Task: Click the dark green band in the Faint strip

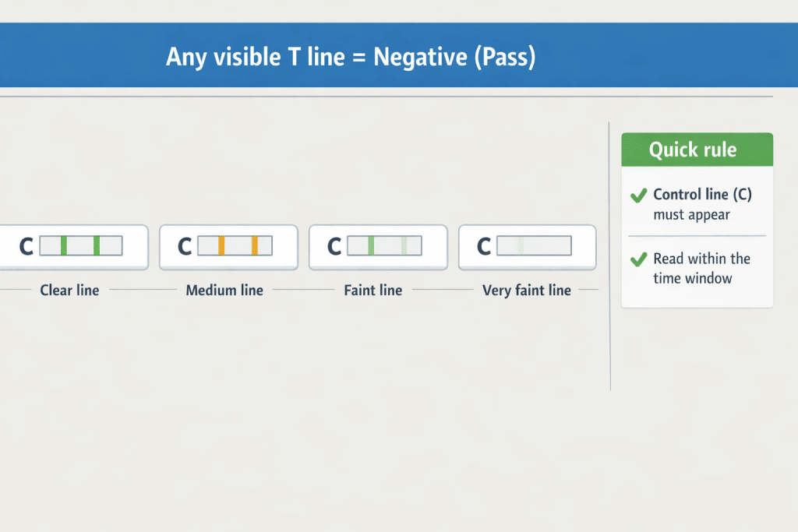Action: pos(371,245)
